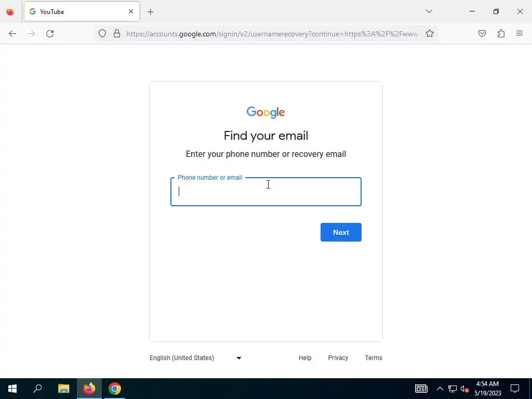View site security via the padlock icon
The width and height of the screenshot is (532, 399).
[117, 34]
